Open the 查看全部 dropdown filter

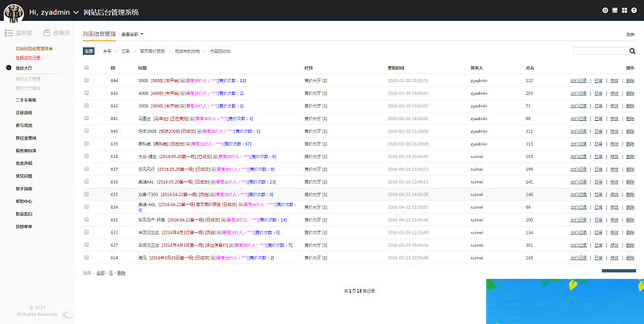point(132,35)
